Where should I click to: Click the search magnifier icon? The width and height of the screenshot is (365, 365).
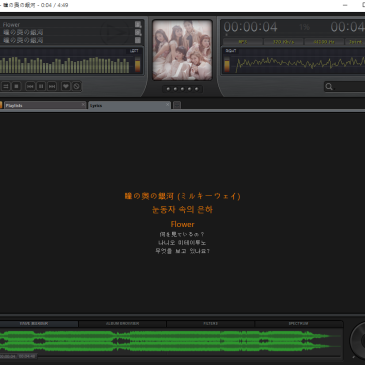click(329, 87)
